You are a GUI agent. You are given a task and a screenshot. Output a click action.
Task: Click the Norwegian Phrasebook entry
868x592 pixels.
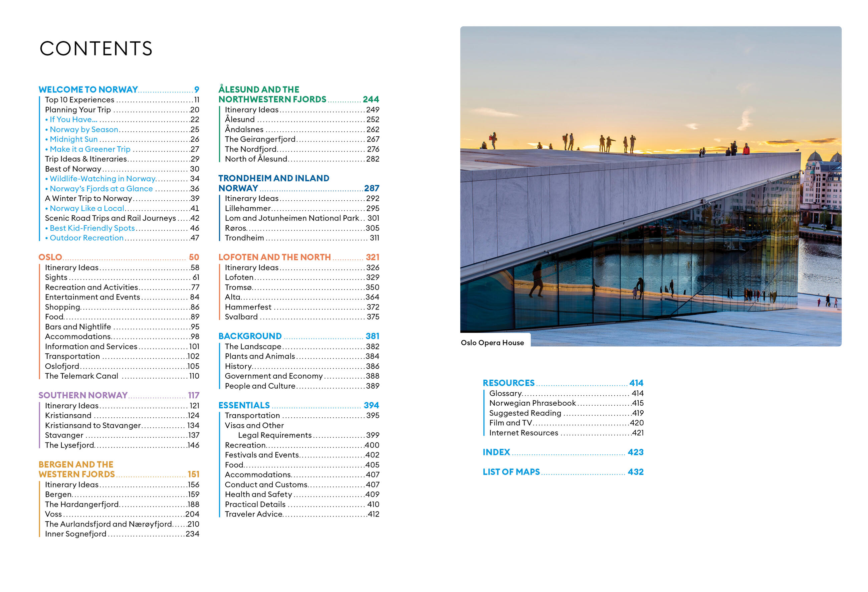pyautogui.click(x=532, y=403)
